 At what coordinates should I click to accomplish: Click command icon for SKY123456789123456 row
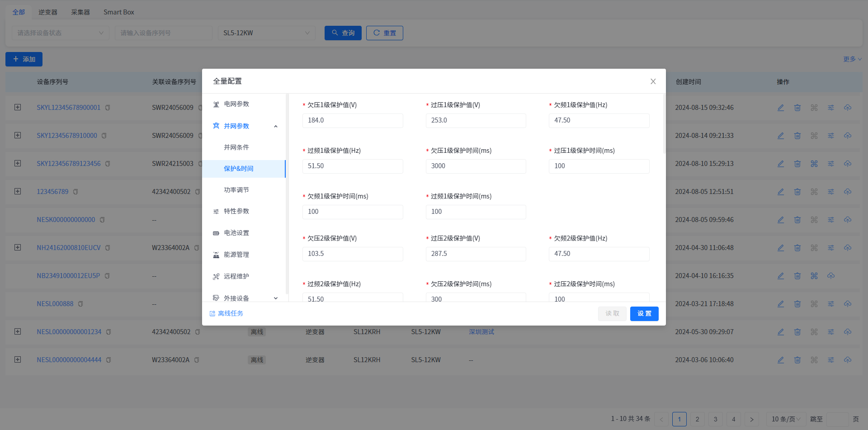pyautogui.click(x=814, y=164)
